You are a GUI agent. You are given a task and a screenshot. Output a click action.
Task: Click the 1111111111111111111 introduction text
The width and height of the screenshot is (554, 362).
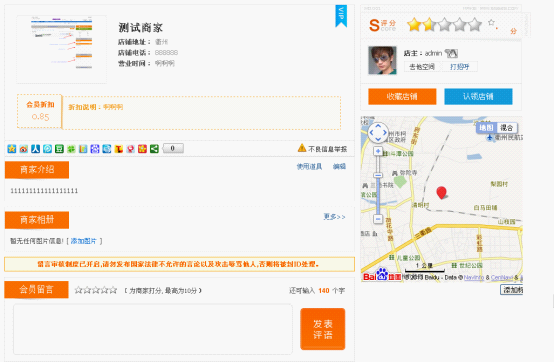click(44, 191)
